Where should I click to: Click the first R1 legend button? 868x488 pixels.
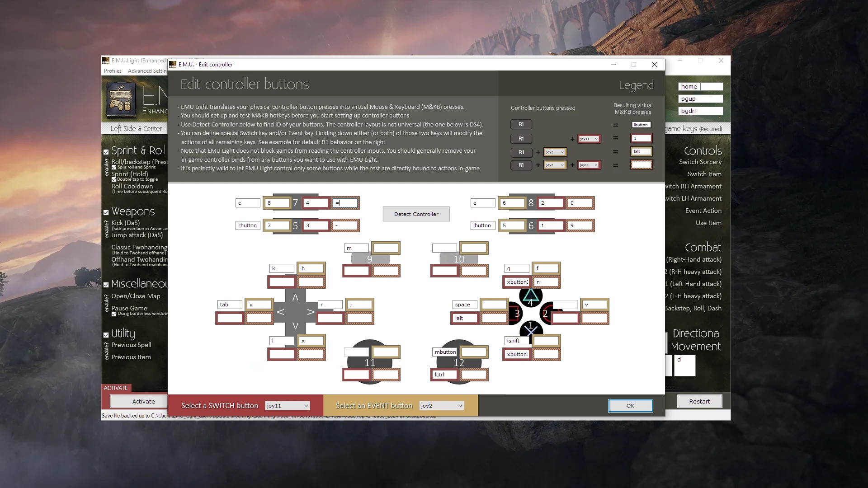click(521, 124)
